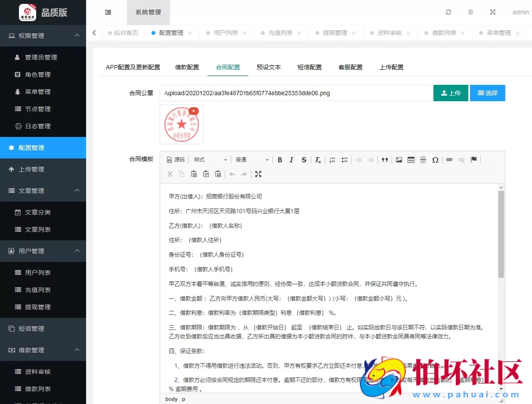This screenshot has width=532, height=404.
Task: Apply bold formatting in the contract editor
Action: coord(280,160)
